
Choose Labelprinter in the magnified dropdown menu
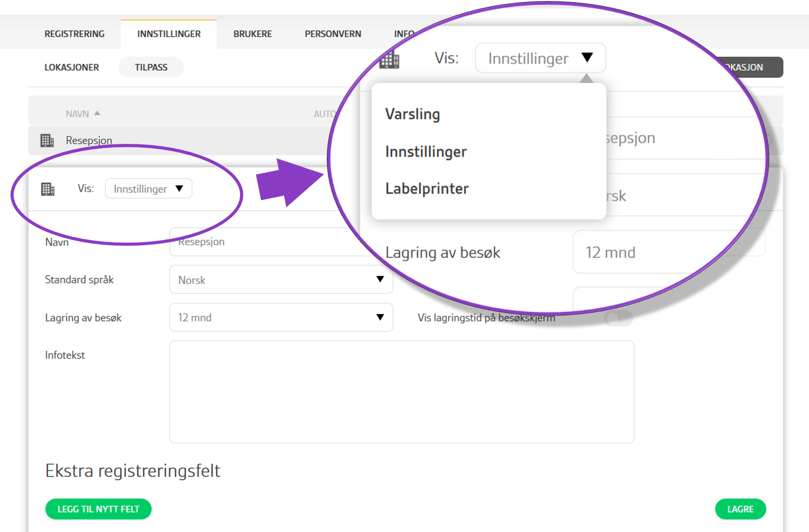(427, 189)
